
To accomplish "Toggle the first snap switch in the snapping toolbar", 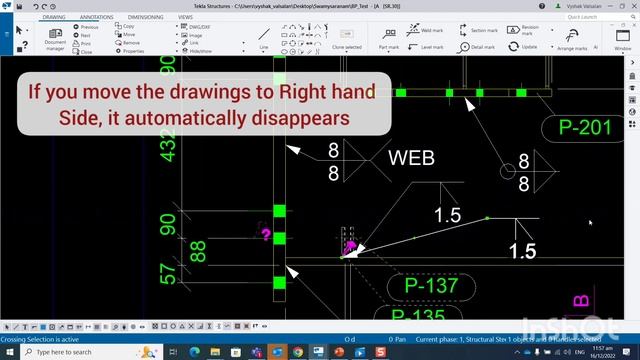I will click(155, 327).
